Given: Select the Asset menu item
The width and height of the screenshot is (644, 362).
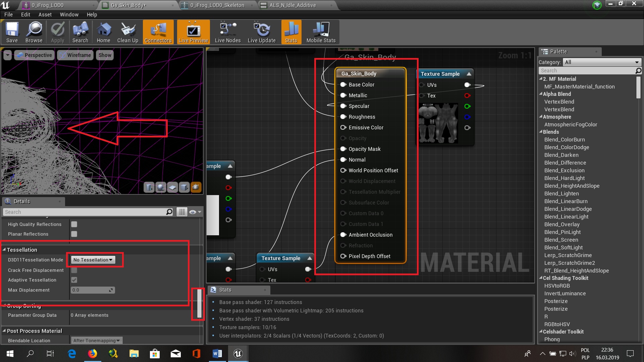Looking at the screenshot, I should click(x=45, y=14).
